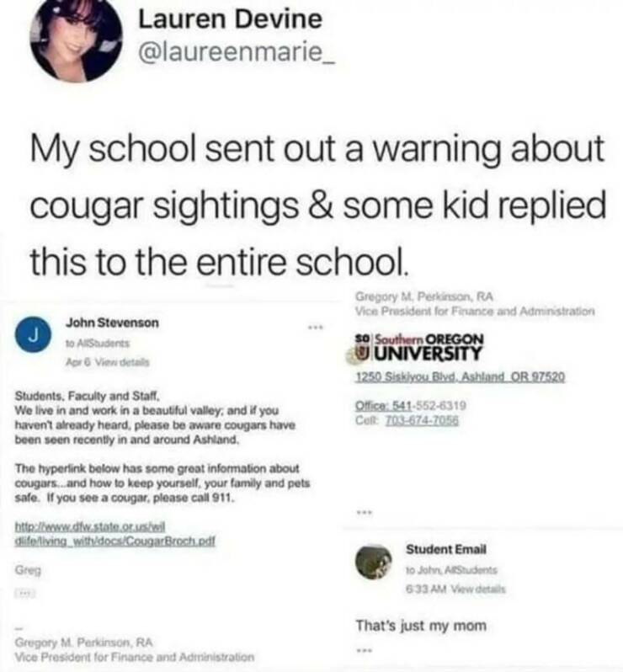This screenshot has width=623, height=672.
Task: Select the John Stevenson sender name
Action: coord(112,323)
